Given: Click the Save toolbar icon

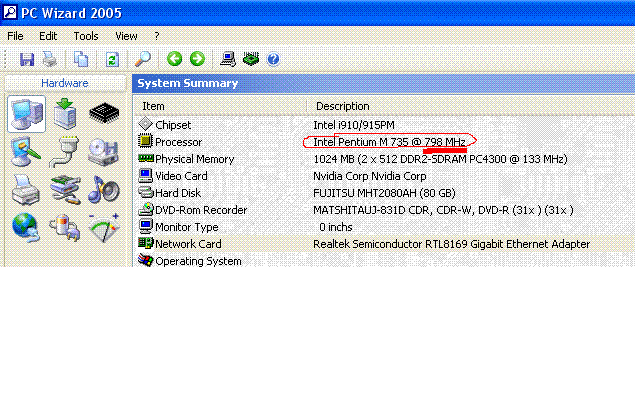Looking at the screenshot, I should (27, 59).
